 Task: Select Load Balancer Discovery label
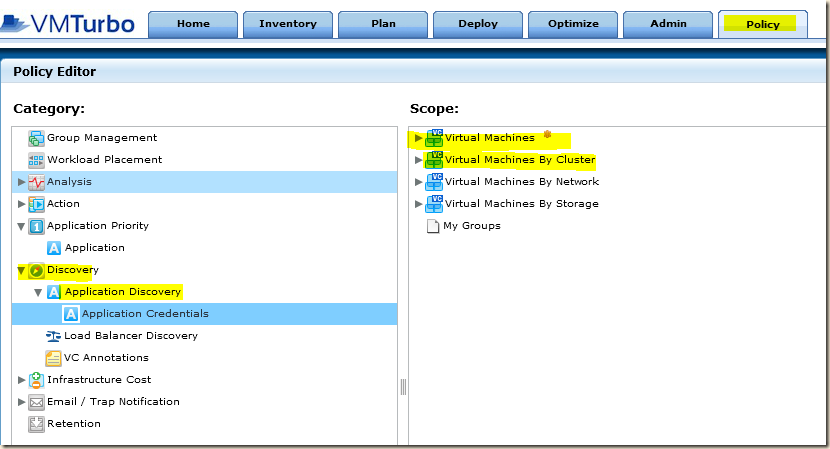click(x=131, y=336)
